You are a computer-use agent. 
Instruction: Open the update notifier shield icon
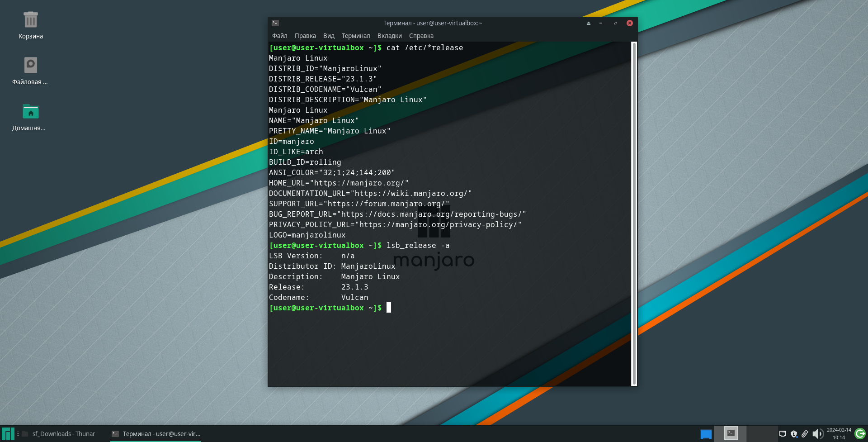tap(794, 434)
